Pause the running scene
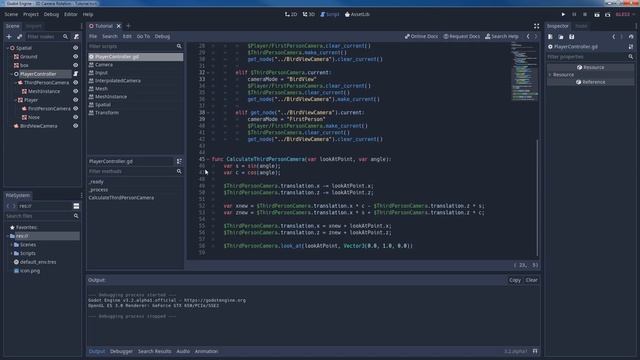The image size is (640, 360). pos(574,14)
